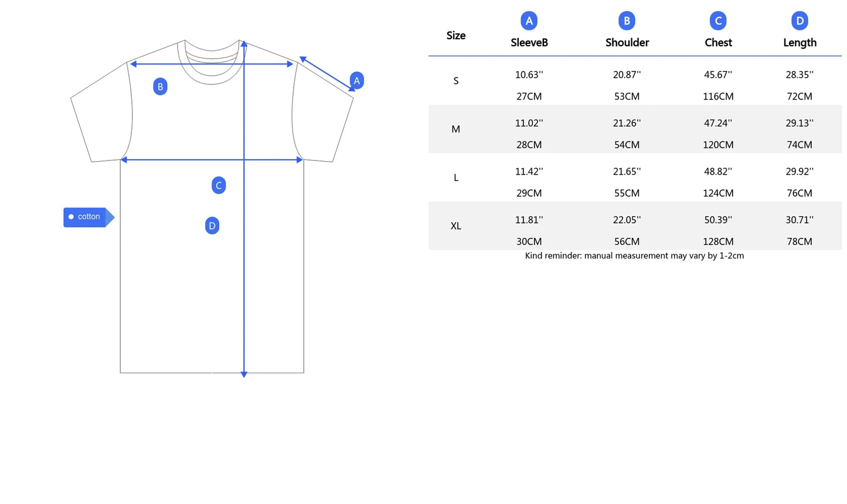The width and height of the screenshot is (847, 504).
Task: Select the L size row label
Action: [456, 178]
